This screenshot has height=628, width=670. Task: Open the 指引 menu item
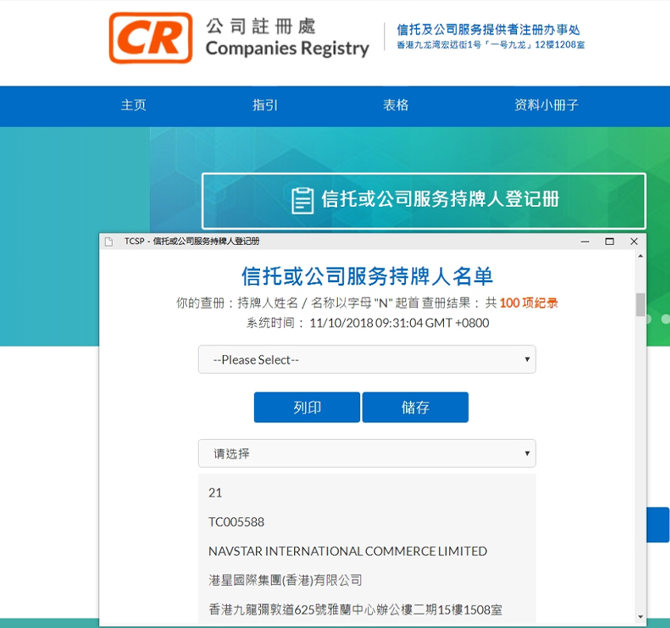(265, 106)
